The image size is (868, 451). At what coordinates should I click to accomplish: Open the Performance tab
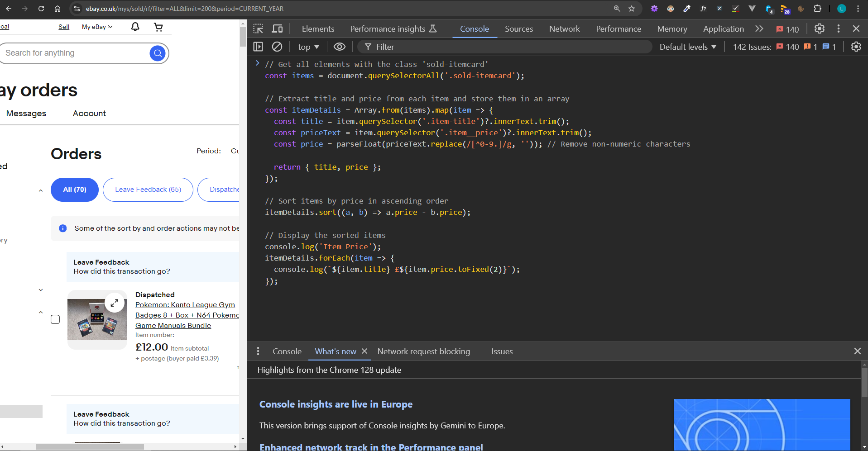[619, 29]
